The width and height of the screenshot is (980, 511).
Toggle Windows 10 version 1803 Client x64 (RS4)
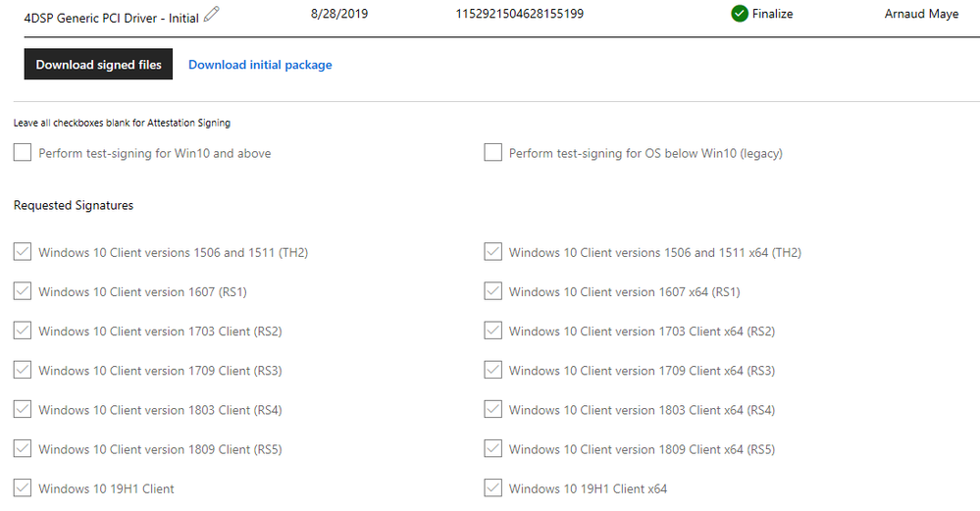pos(493,409)
